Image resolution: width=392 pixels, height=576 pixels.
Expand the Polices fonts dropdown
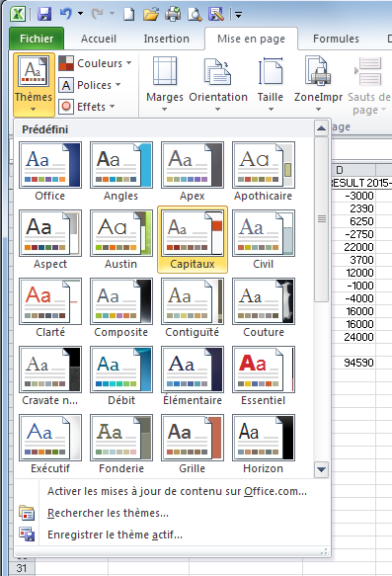pyautogui.click(x=90, y=85)
